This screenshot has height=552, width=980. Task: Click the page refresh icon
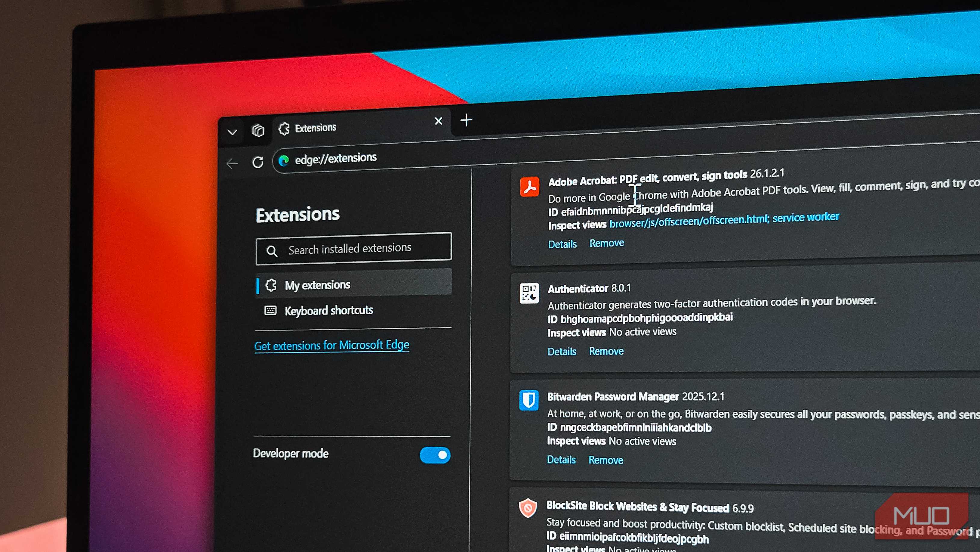coord(258,162)
